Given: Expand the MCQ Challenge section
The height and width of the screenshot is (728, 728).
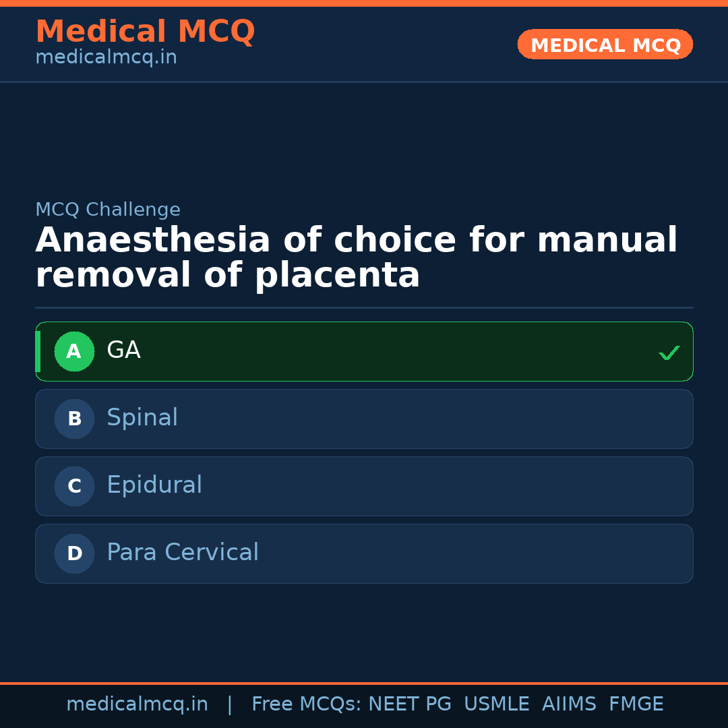Looking at the screenshot, I should 108,210.
